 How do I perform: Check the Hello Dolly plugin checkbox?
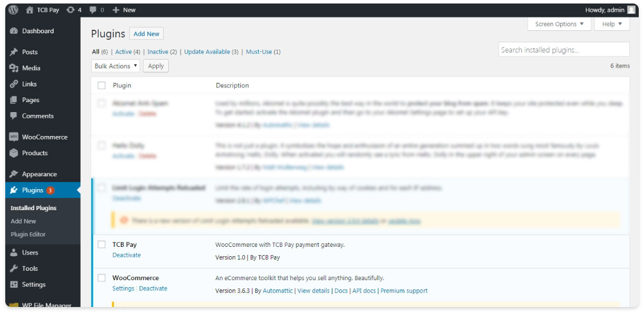click(102, 145)
